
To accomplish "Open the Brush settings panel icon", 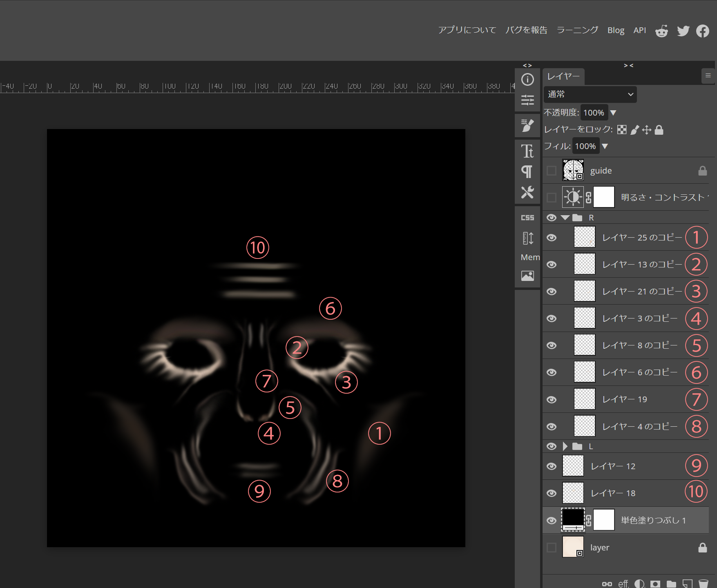I will point(527,125).
